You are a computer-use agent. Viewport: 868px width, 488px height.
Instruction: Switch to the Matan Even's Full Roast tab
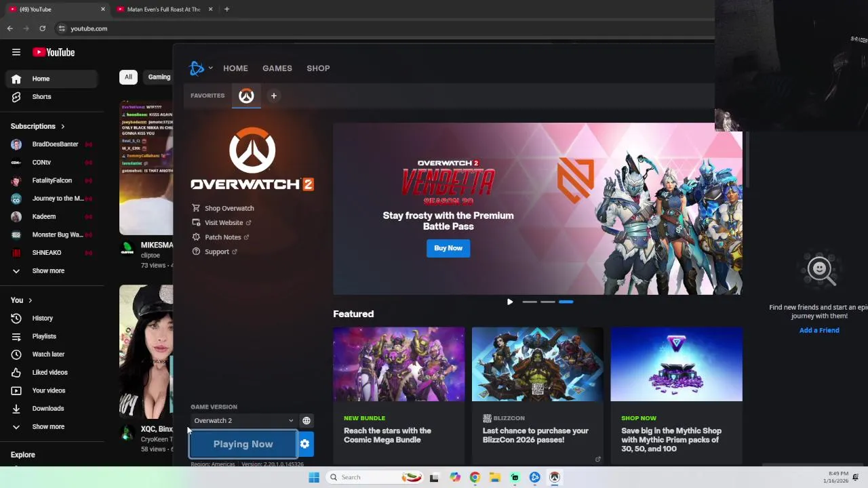click(164, 9)
